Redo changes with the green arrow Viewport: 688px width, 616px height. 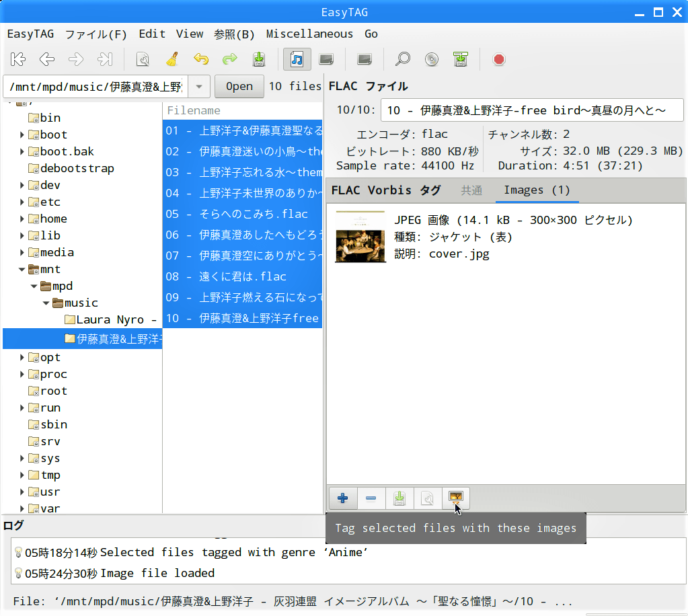230,59
